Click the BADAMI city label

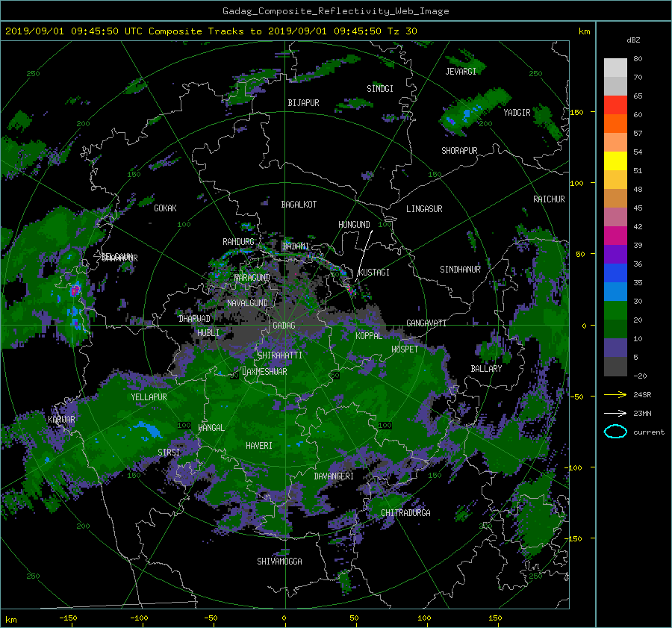(296, 246)
